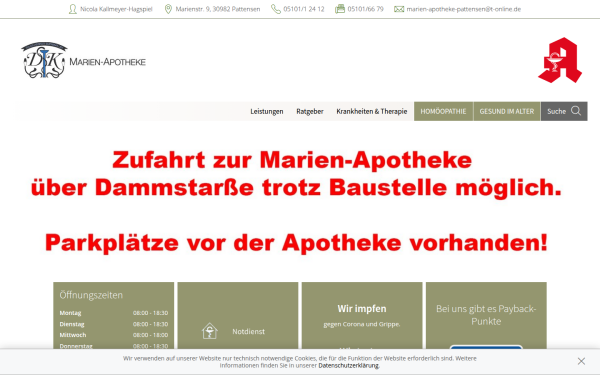Open the Gesund im Alter section
Image resolution: width=600 pixels, height=375 pixels.
(x=507, y=111)
